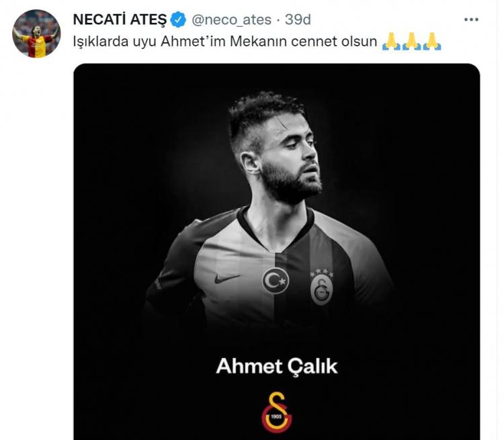Open the tweet's three-dot more options menu
504x440 pixels.
point(471,19)
